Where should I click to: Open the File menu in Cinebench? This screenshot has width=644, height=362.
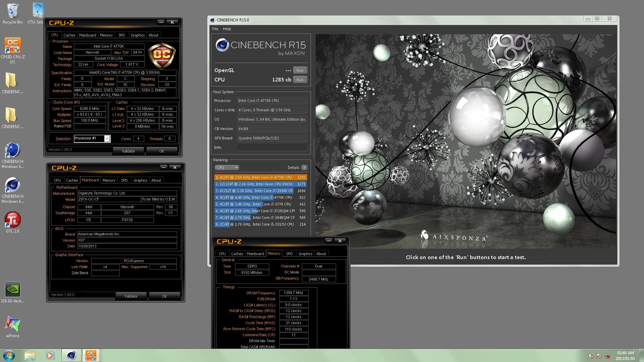pyautogui.click(x=215, y=29)
